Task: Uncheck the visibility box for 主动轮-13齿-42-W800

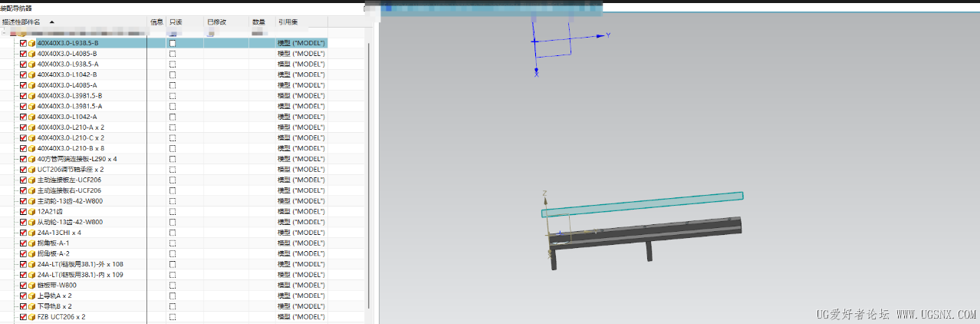Action: tap(23, 201)
